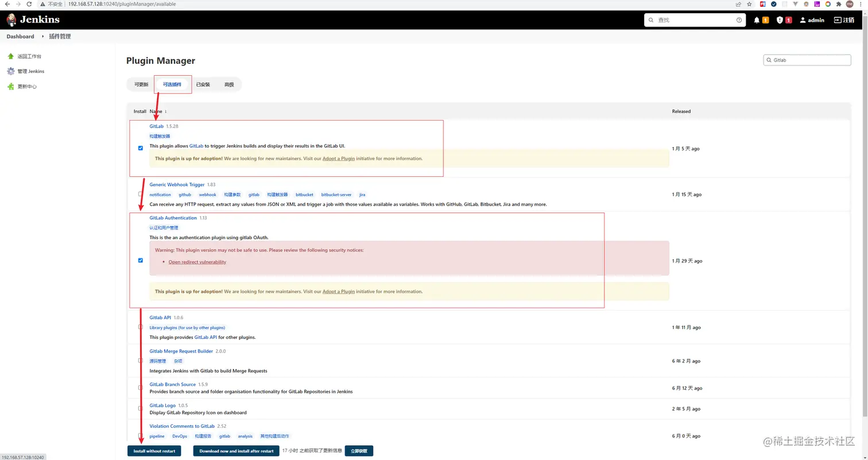This screenshot has width=868, height=460.
Task: Open the notifications bell icon
Action: coord(757,20)
